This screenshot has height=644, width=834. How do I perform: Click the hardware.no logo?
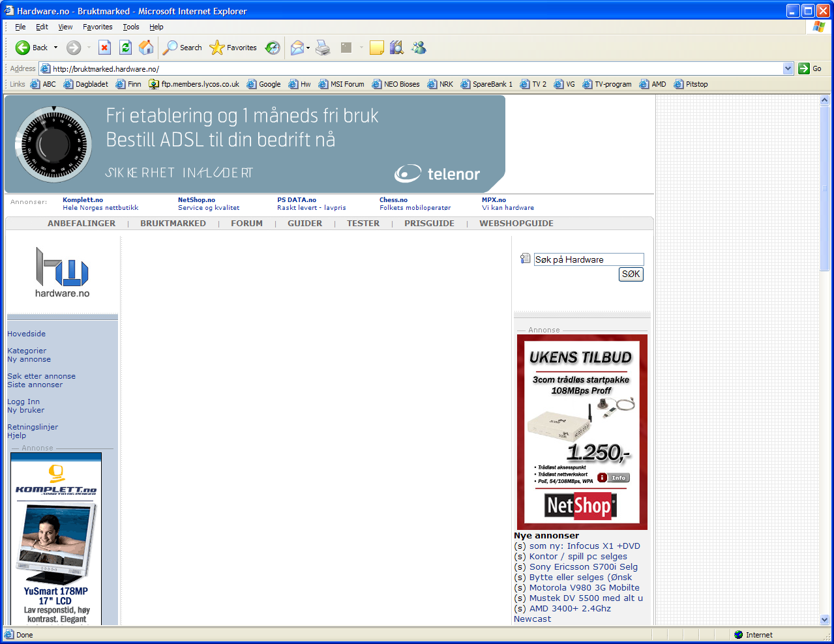coord(63,272)
